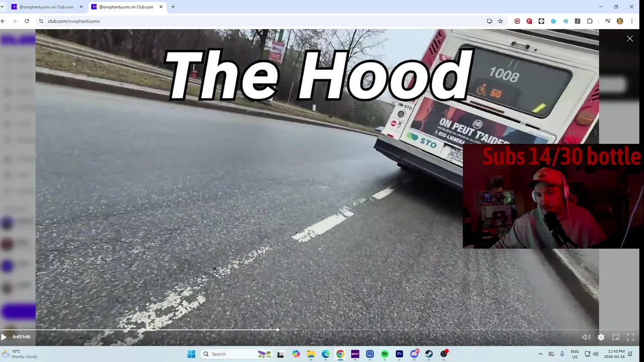This screenshot has height=362, width=644.
Task: Play the paused video
Action: click(x=4, y=337)
